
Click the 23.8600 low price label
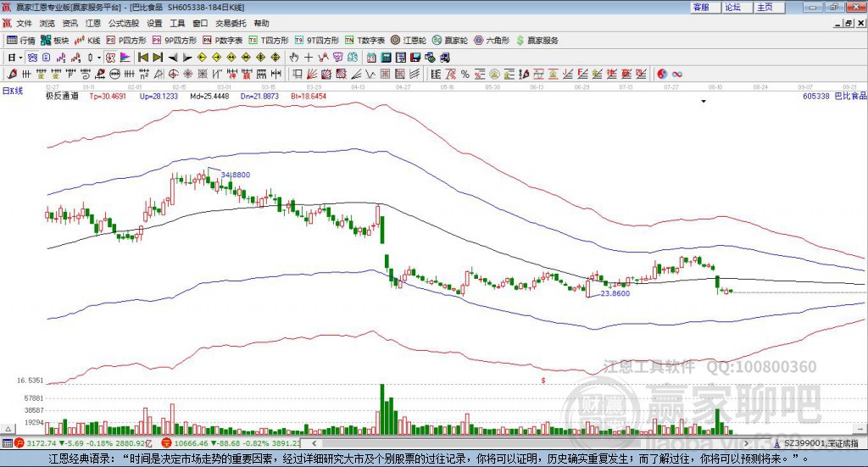tap(615, 293)
